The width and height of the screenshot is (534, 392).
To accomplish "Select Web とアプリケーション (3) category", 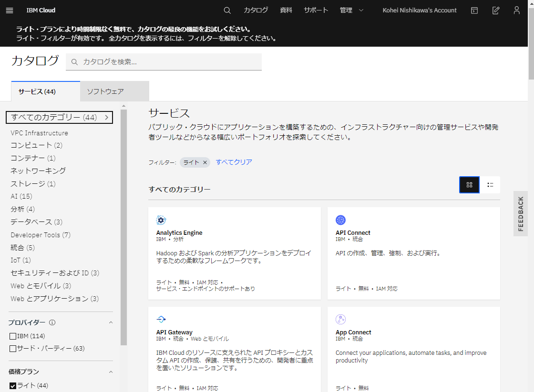I will tap(54, 299).
